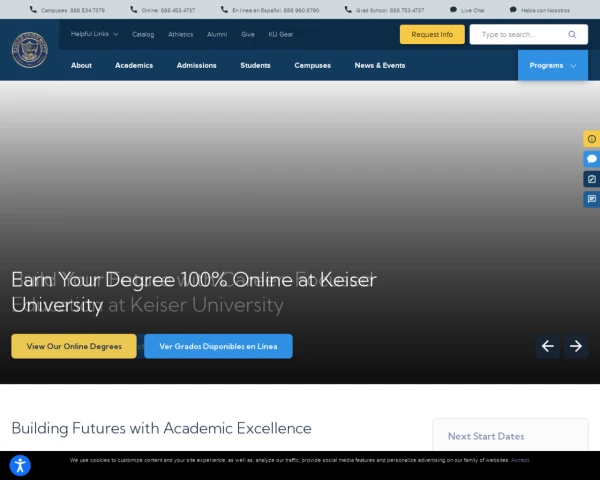Click the phone icon beside Online number

[134, 10]
